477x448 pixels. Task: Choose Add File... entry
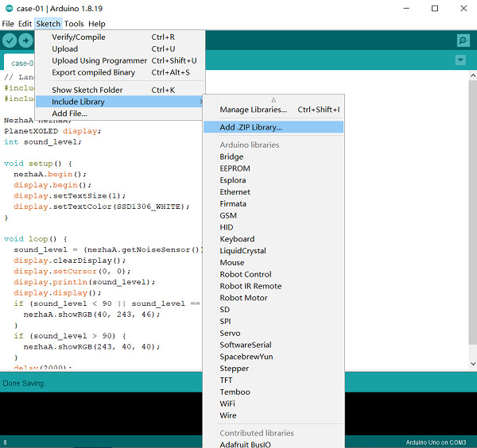point(119,114)
